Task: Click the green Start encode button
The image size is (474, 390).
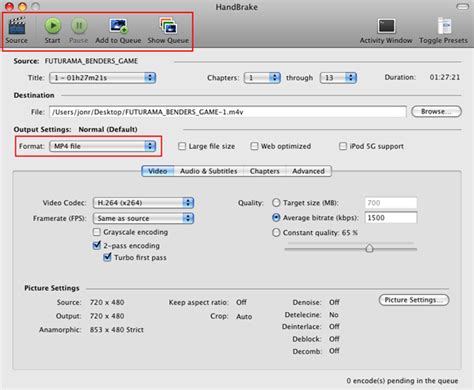Action: (53, 26)
